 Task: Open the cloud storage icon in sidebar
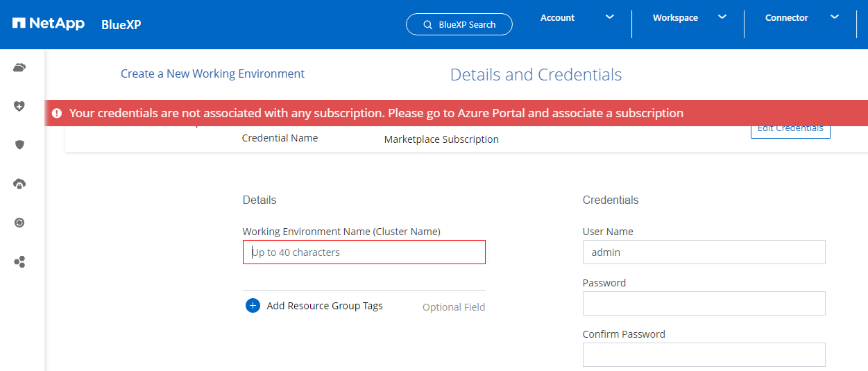pos(19,67)
